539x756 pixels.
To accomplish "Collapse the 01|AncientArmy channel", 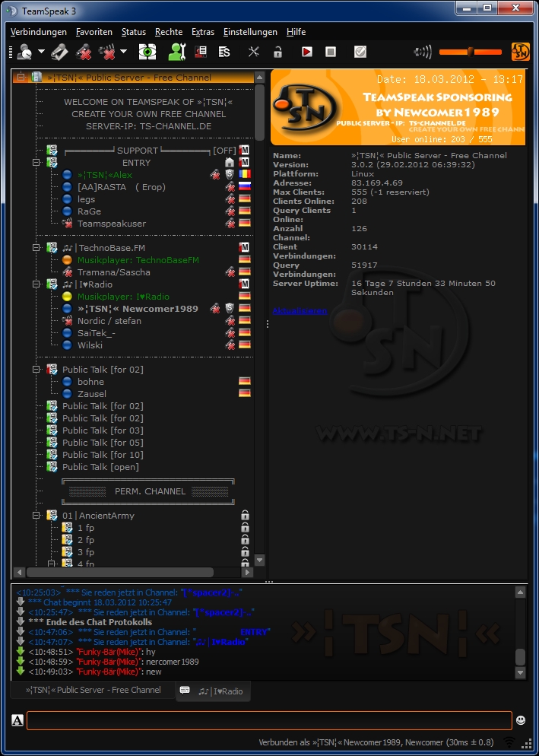I will click(36, 515).
